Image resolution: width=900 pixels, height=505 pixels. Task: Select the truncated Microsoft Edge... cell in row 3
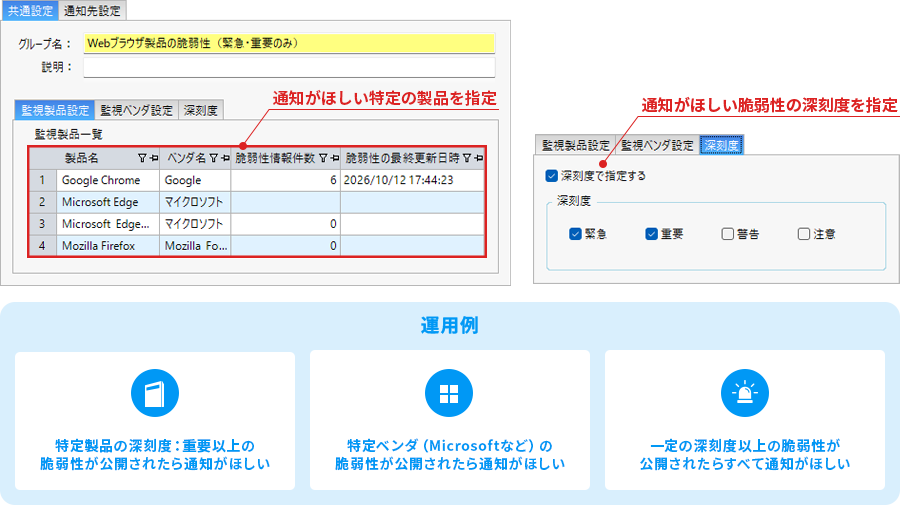[x=108, y=224]
